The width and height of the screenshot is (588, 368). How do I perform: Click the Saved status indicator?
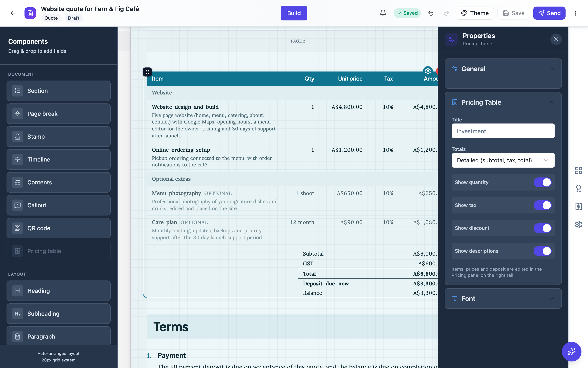pyautogui.click(x=407, y=13)
